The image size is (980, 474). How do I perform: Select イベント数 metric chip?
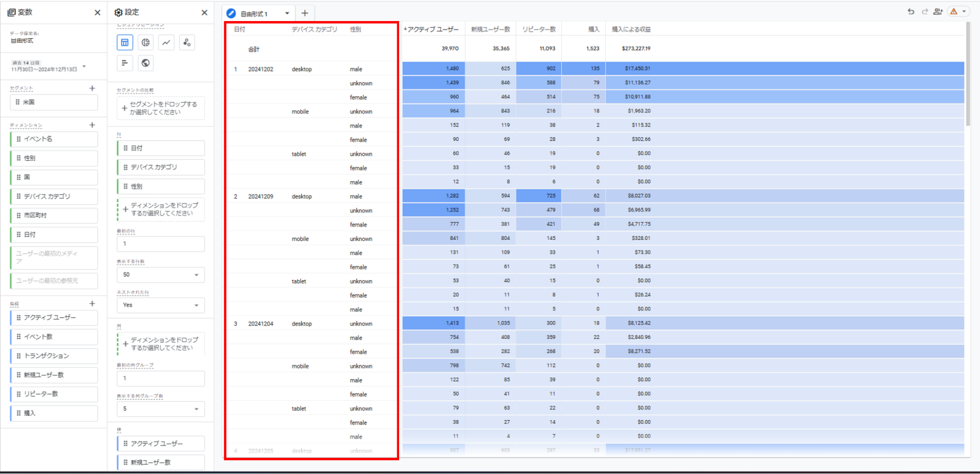54,337
